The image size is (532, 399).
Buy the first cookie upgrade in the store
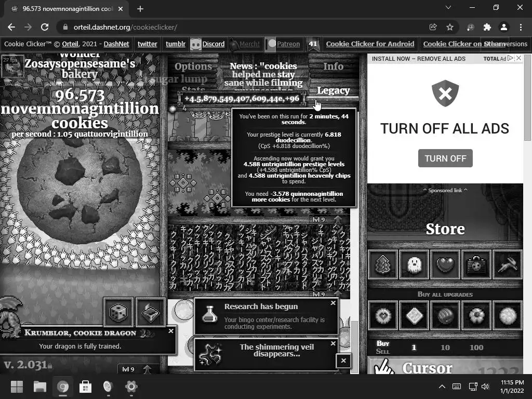click(383, 315)
